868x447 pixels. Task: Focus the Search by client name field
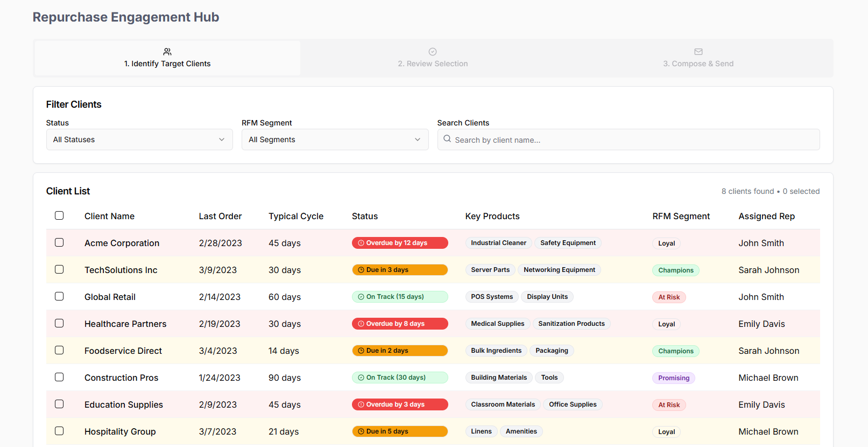(x=629, y=139)
